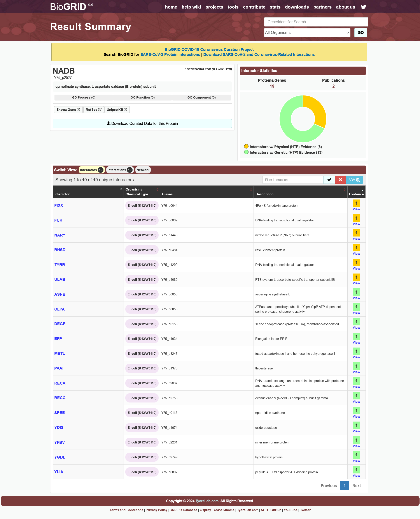
Task: Open GO Function (0) tab
Action: 142,98
